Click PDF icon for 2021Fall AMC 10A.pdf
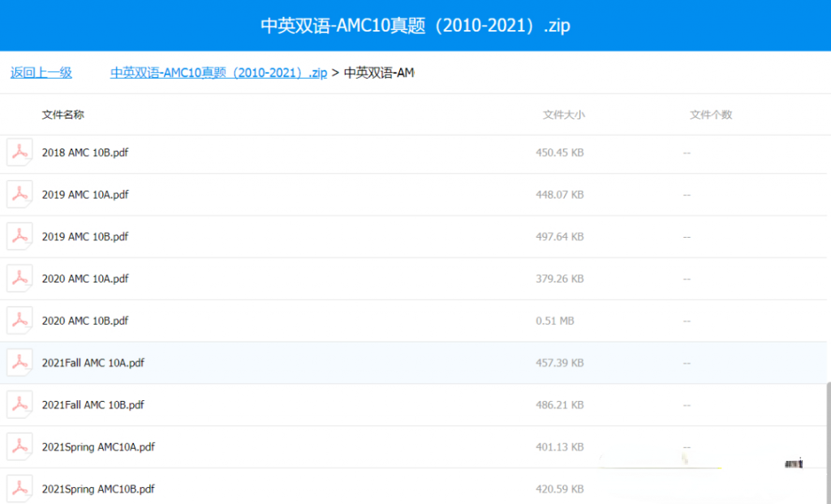The width and height of the screenshot is (831, 504). 19,363
